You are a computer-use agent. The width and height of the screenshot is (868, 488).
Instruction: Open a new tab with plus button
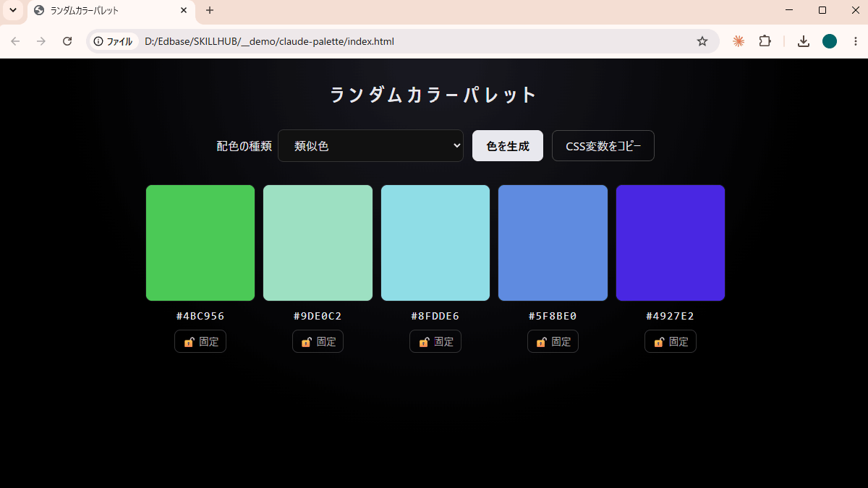click(210, 11)
